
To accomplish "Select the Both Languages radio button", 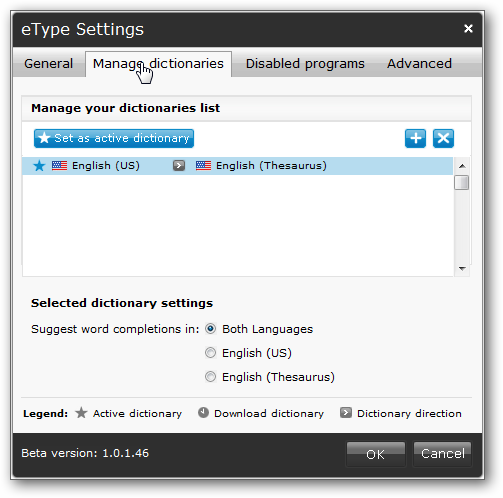I will 210,329.
